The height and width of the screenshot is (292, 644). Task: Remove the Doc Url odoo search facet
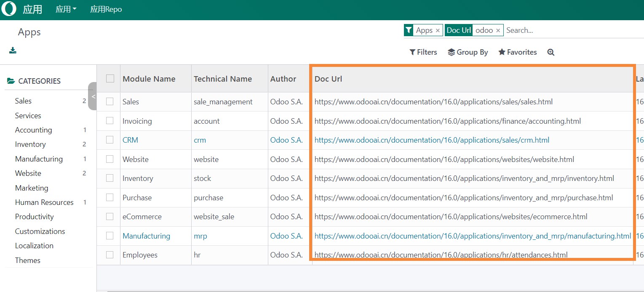point(498,30)
